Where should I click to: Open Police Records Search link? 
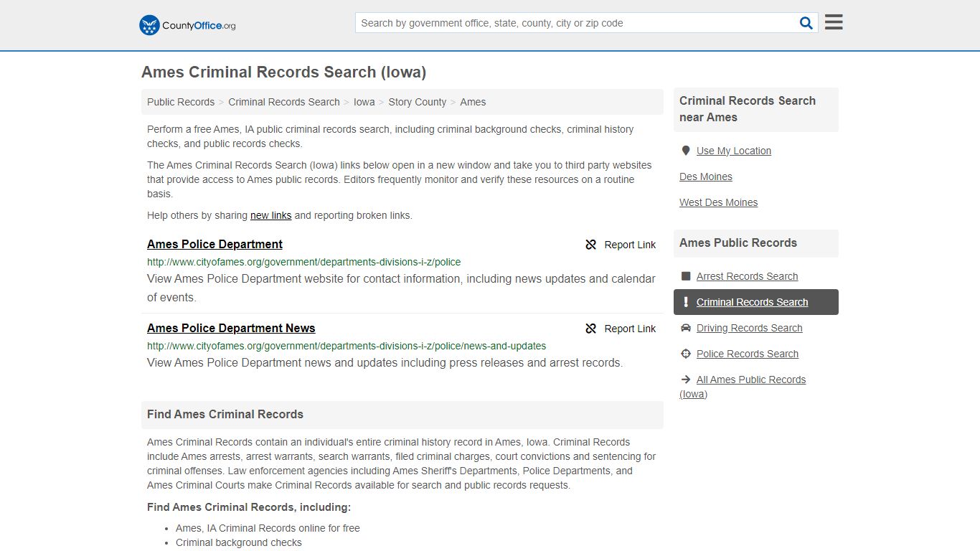point(747,354)
